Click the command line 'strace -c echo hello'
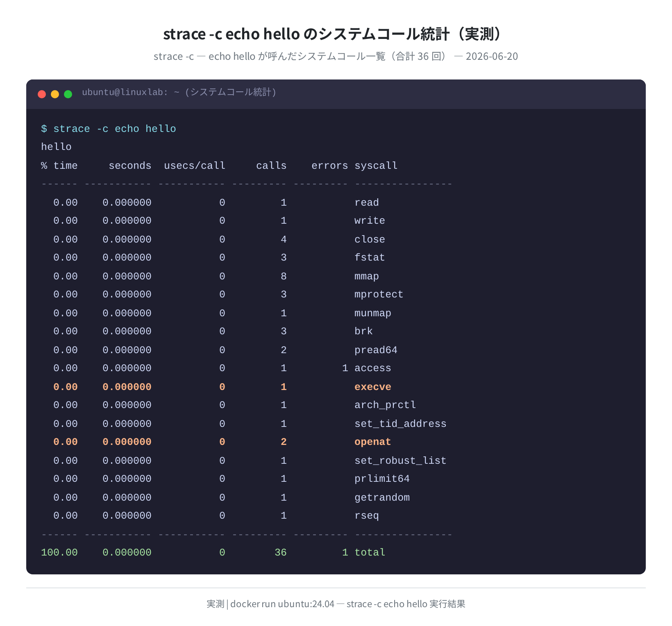 115,129
